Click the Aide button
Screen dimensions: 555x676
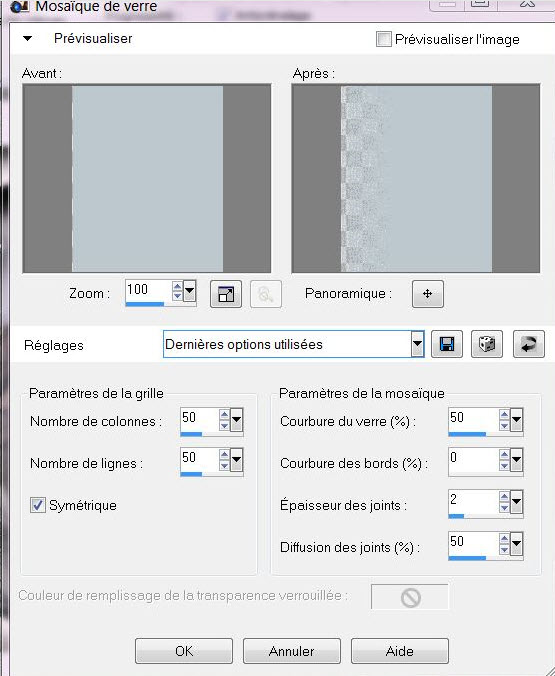pos(400,651)
